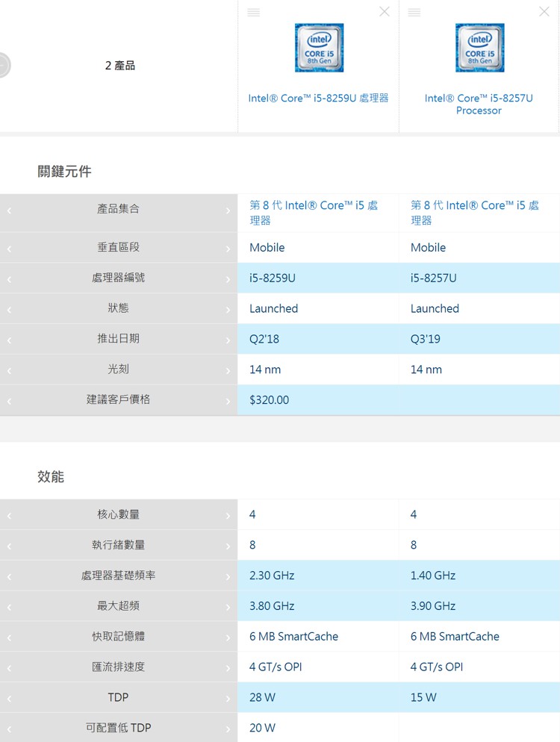This screenshot has width=560, height=742.
Task: Click right chevron on 垂直區段 row
Action: [228, 249]
